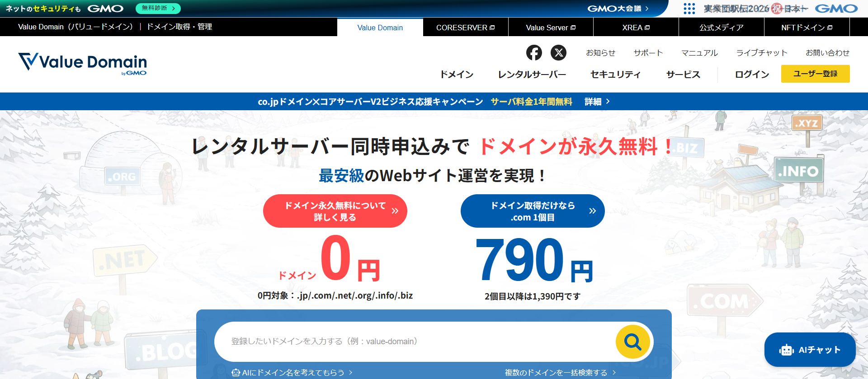Open the NFTドメイン tab

click(807, 28)
